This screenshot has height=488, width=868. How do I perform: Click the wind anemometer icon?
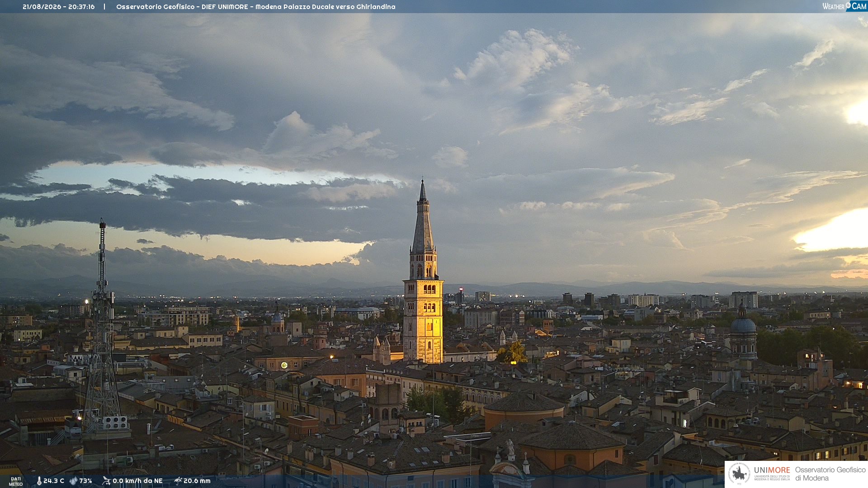point(106,481)
